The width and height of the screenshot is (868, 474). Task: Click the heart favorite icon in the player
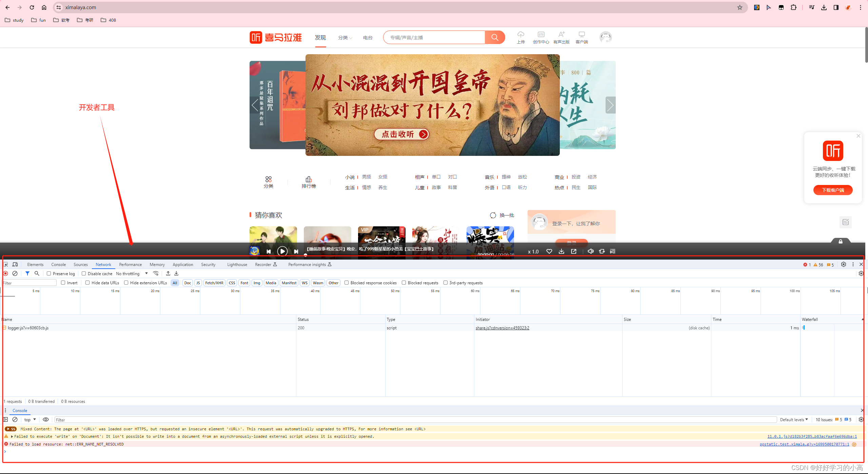(x=549, y=251)
